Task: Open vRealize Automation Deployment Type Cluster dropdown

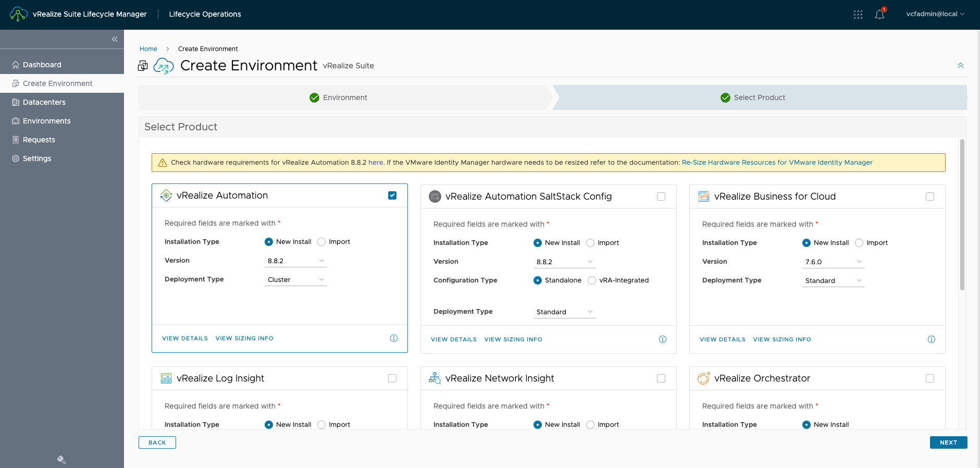Action: coord(296,279)
